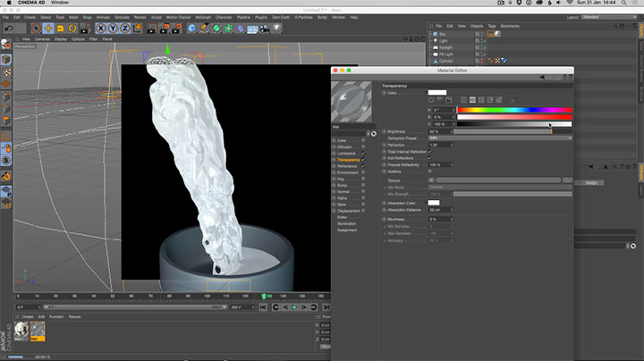Click the orange magnet icon in left palette
The image size is (644, 361).
pyautogui.click(x=5, y=176)
